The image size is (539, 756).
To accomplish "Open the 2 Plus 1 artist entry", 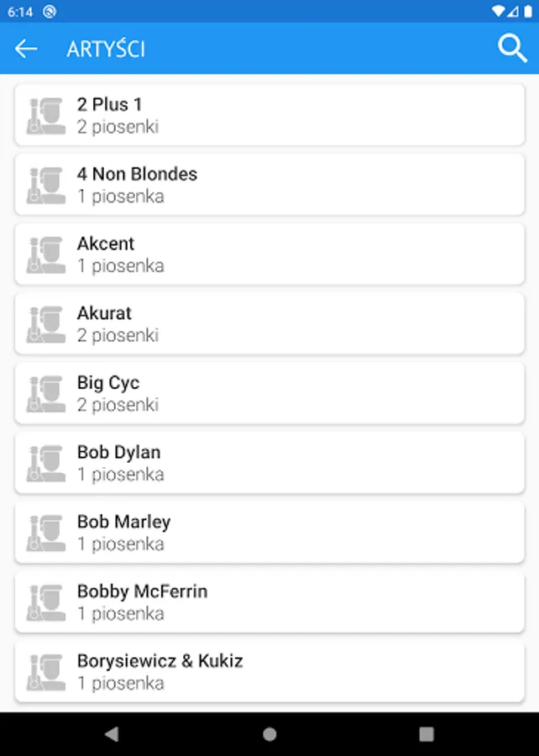I will [269, 115].
